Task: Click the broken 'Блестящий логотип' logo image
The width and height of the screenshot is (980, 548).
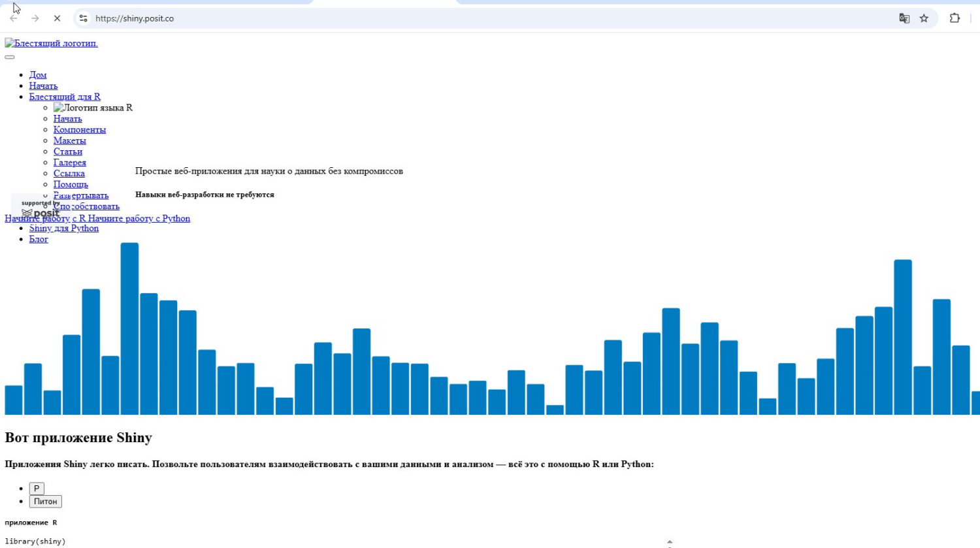Action: pyautogui.click(x=51, y=43)
